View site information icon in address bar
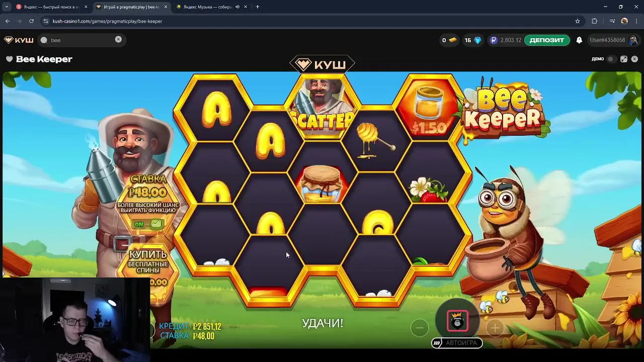Screen dimensions: 644x362 coord(46,21)
